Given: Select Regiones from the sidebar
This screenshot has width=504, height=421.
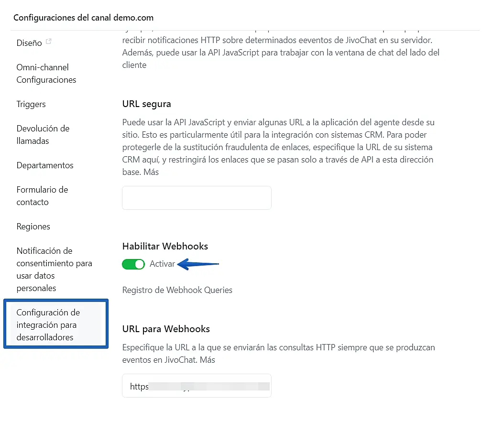Looking at the screenshot, I should [33, 227].
